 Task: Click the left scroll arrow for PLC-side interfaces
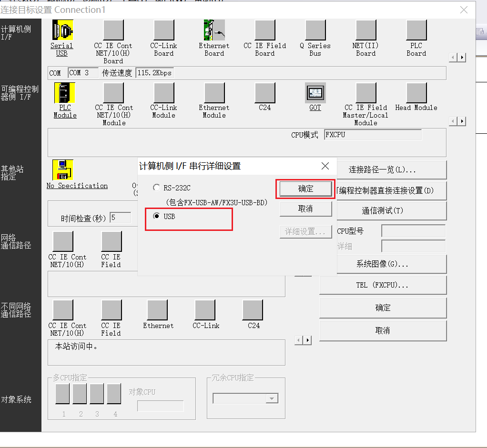coord(452,121)
